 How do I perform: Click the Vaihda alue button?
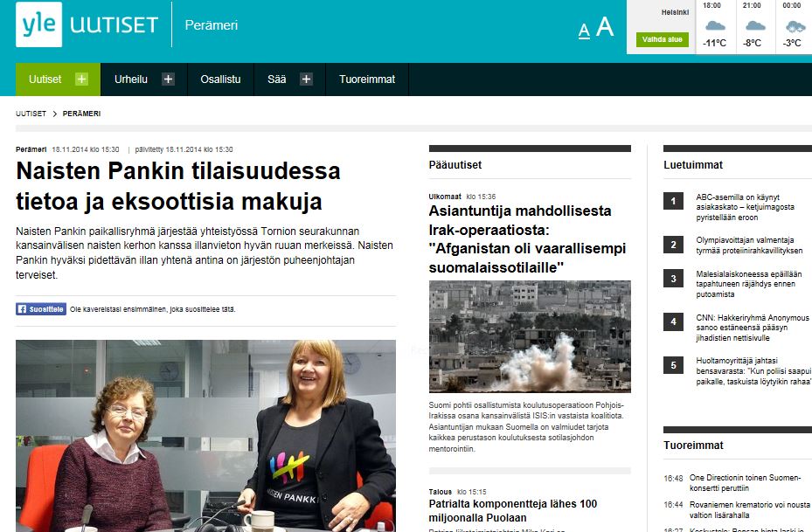(663, 39)
